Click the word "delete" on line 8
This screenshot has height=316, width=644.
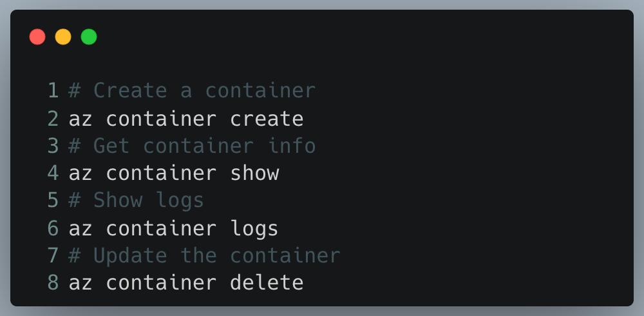point(267,283)
